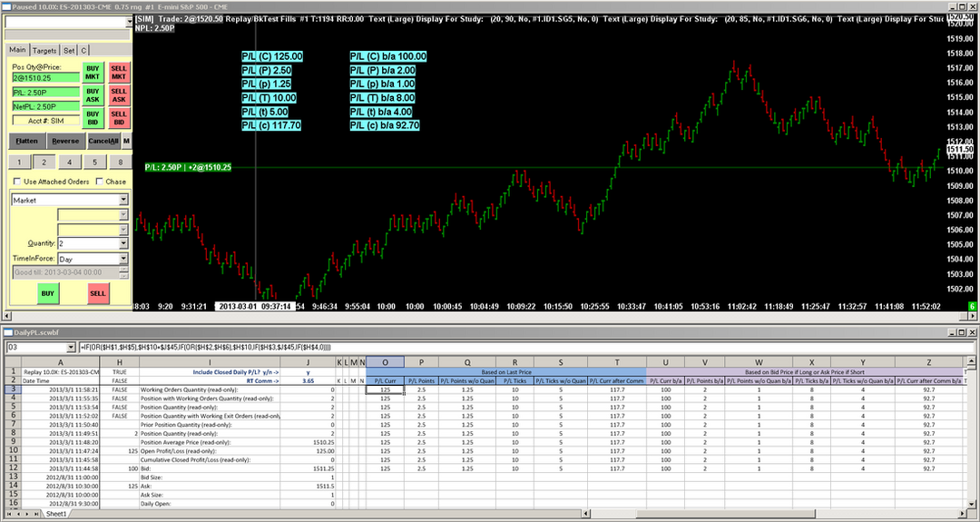Open the Sheet1 spreadsheet tab
Image resolution: width=980 pixels, height=522 pixels.
[56, 514]
